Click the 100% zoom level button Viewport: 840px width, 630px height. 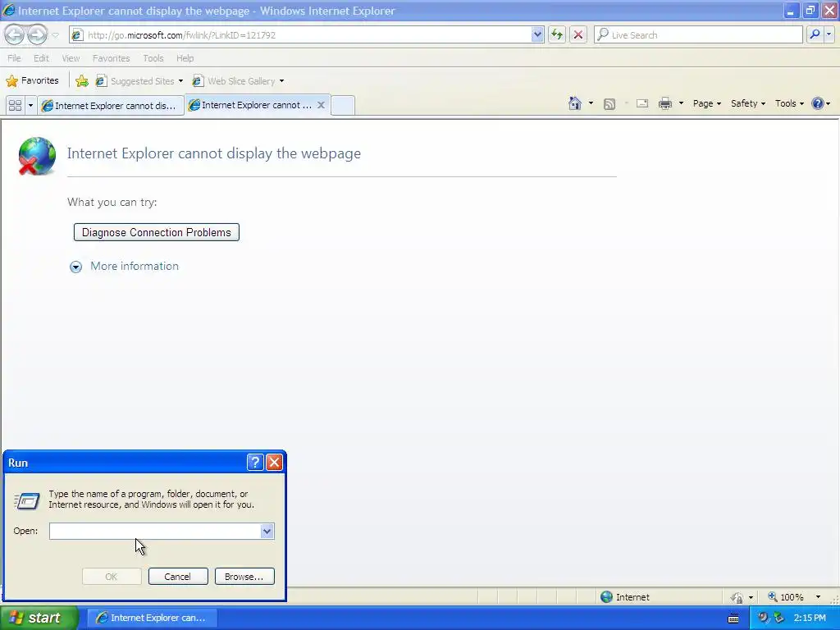coord(787,597)
